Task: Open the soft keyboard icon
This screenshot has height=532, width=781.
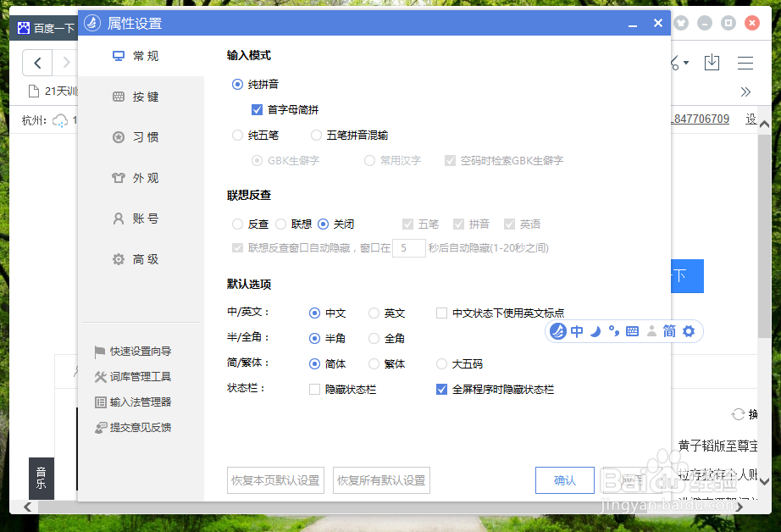Action: pos(632,331)
